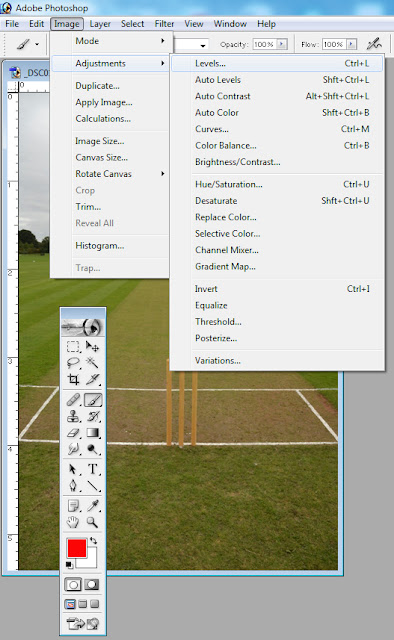Viewport: 394px width, 640px height.
Task: Select the Magic Wand tool
Action: coord(92,363)
